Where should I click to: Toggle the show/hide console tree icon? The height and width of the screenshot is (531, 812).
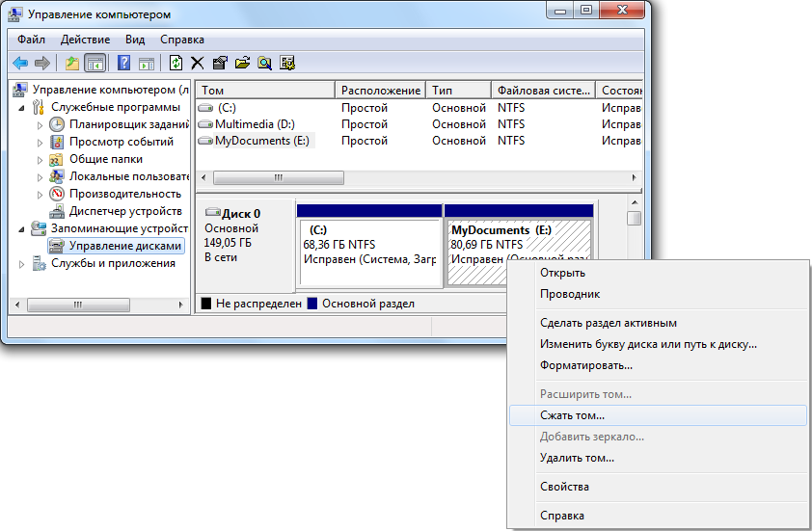click(95, 64)
